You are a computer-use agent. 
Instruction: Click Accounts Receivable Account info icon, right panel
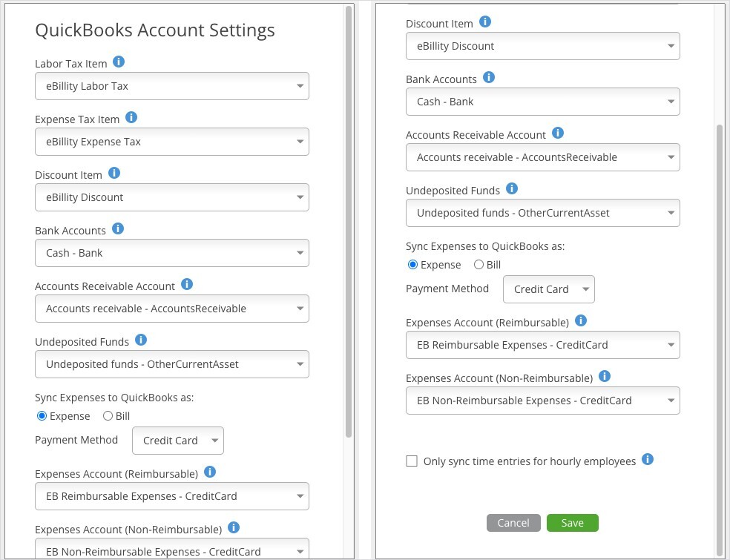558,133
